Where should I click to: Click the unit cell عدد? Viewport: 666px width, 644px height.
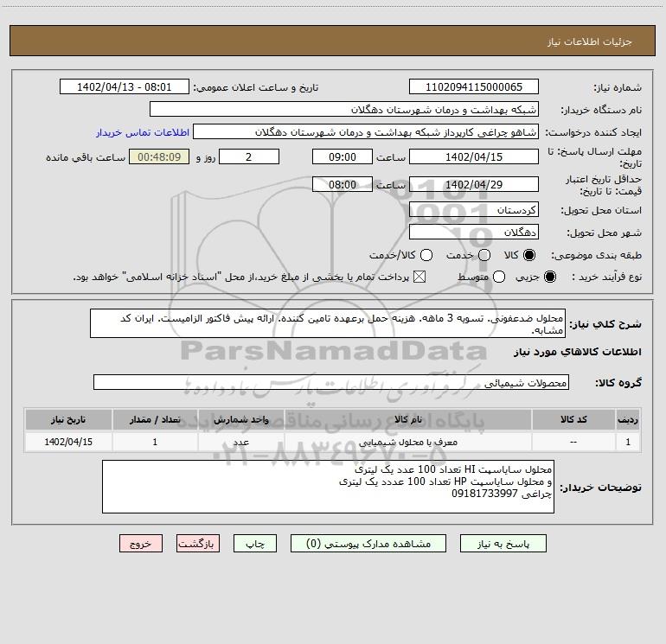click(x=240, y=442)
